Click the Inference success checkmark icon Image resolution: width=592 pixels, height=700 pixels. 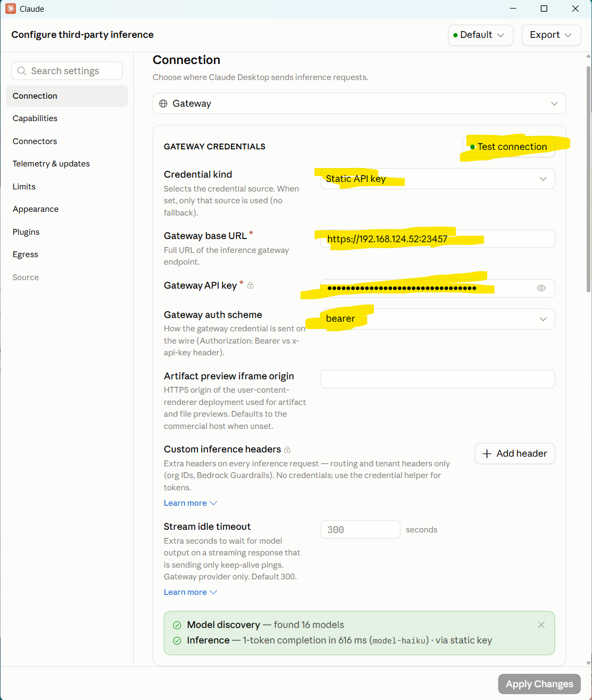tap(177, 641)
